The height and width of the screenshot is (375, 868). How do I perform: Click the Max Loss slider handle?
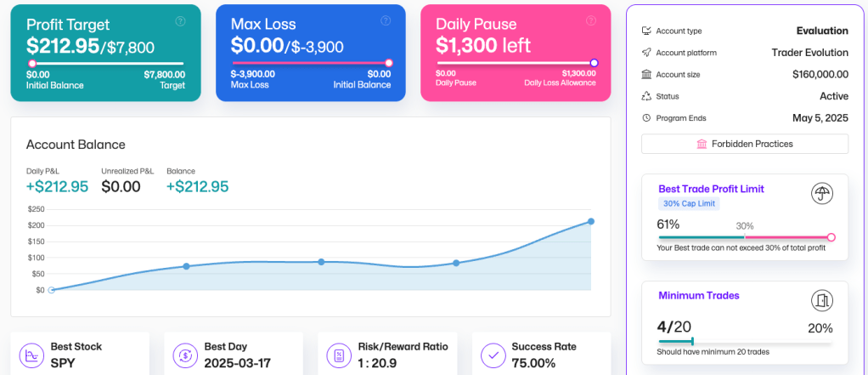tap(389, 63)
